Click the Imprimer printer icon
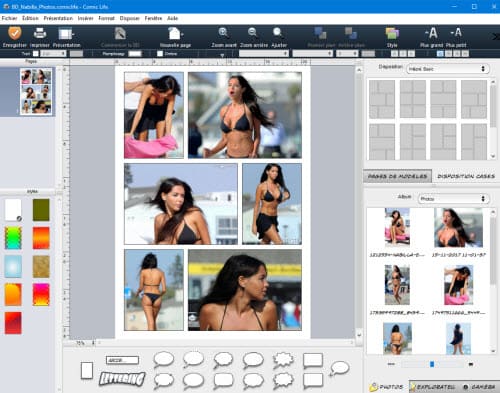The width and height of the screenshot is (500, 393). click(40, 33)
